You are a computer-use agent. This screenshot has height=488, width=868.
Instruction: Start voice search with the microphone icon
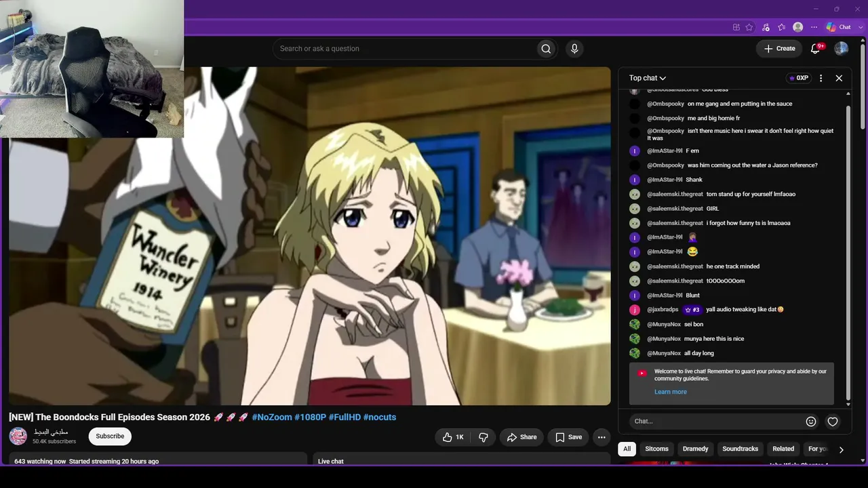[x=574, y=49]
